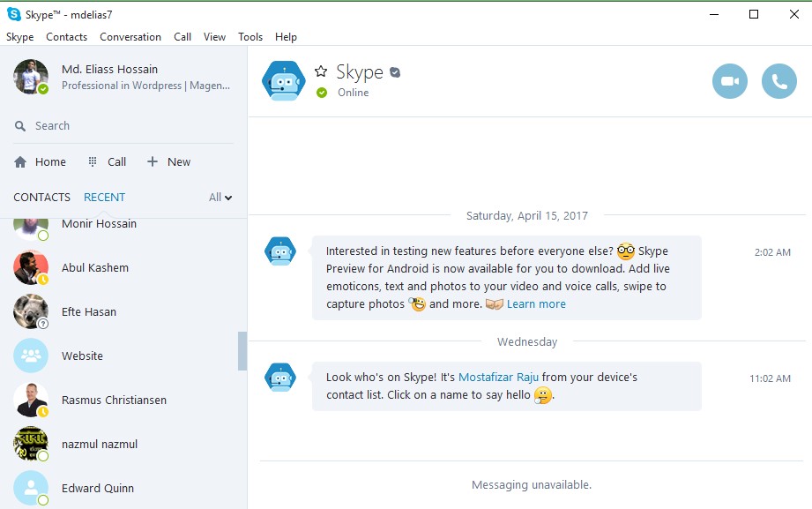The height and width of the screenshot is (509, 812).
Task: Open the Call menu in menu bar
Action: [183, 37]
